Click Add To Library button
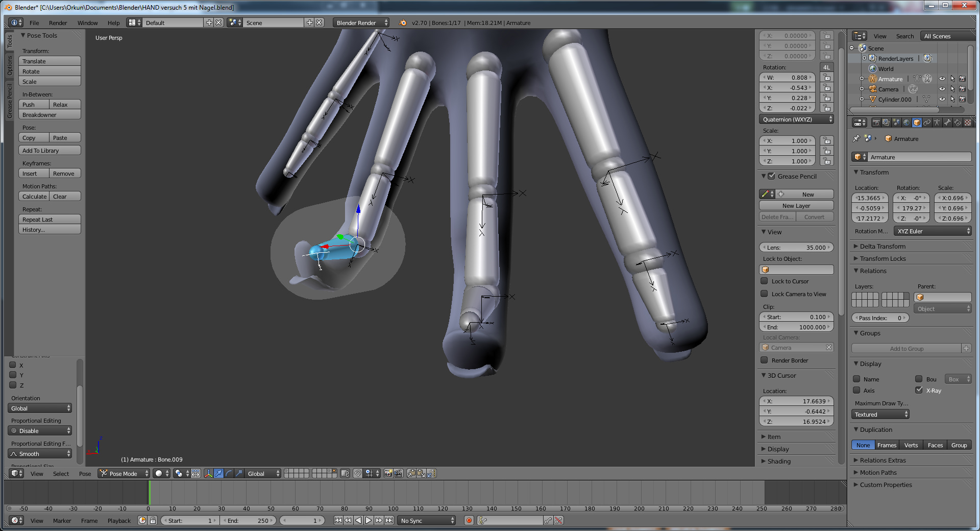Viewport: 980px width, 531px height. pos(50,150)
